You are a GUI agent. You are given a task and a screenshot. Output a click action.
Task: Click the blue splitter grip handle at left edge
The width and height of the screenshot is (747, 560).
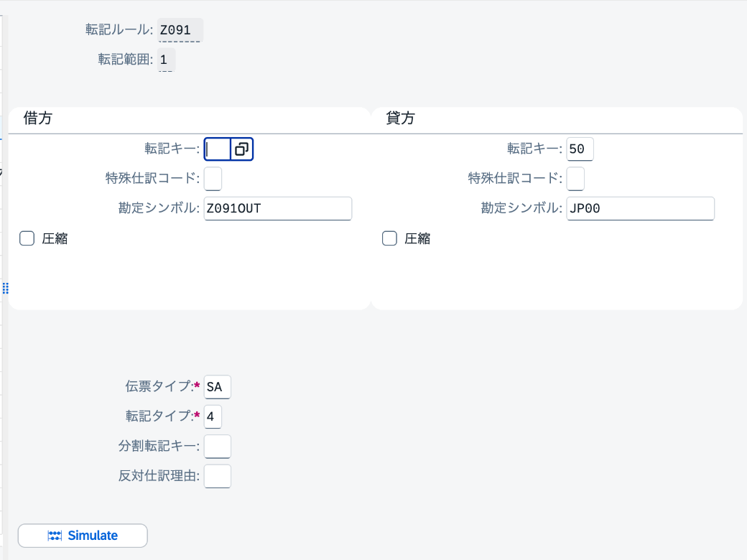tap(5, 288)
